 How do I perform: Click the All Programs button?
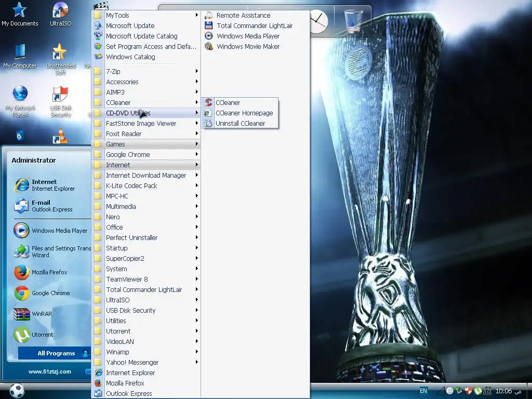tap(54, 353)
